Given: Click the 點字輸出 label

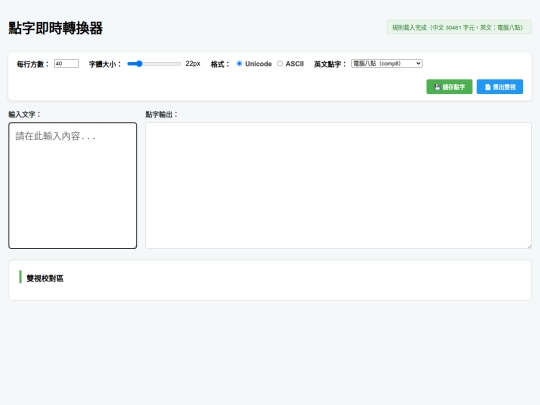Looking at the screenshot, I should click(161, 114).
